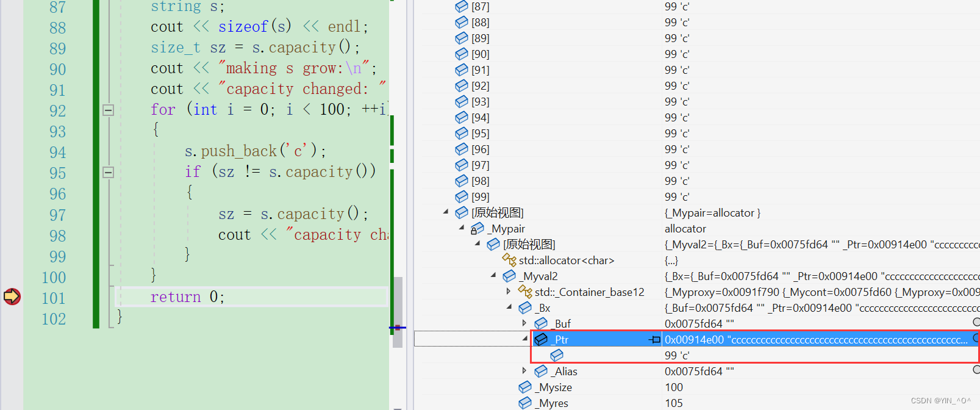Click the cube icon beside _Bx
Image resolution: width=980 pixels, height=410 pixels.
[x=525, y=307]
